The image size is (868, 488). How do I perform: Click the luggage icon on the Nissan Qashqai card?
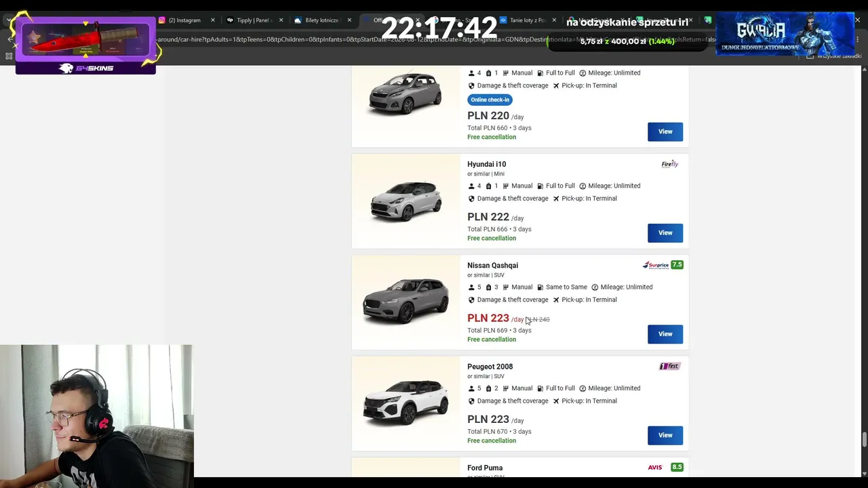point(488,287)
